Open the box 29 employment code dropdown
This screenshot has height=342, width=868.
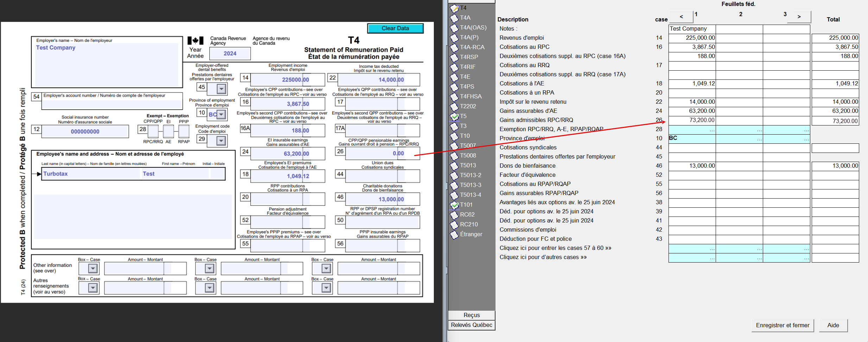(221, 141)
